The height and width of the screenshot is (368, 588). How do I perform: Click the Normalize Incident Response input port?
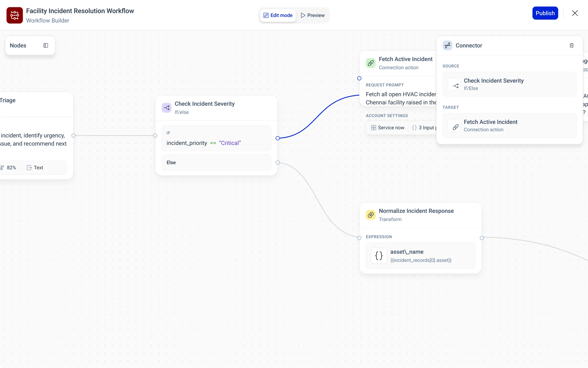[x=359, y=238]
